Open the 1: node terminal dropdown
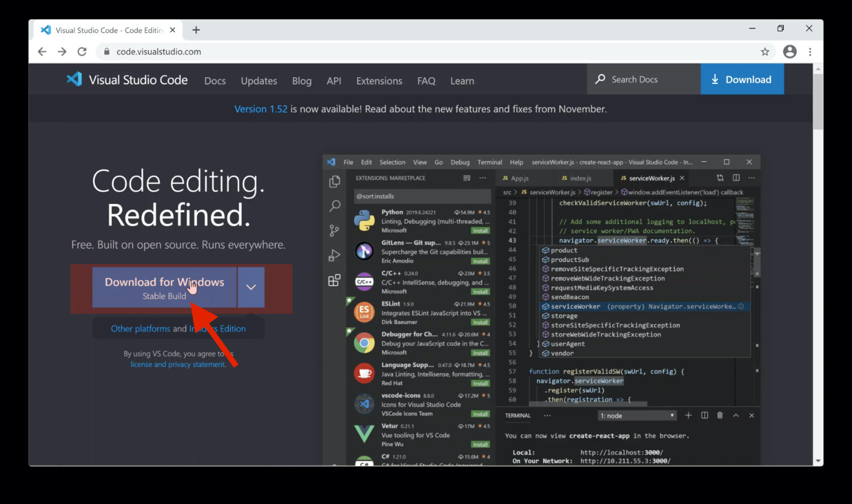 click(x=637, y=415)
